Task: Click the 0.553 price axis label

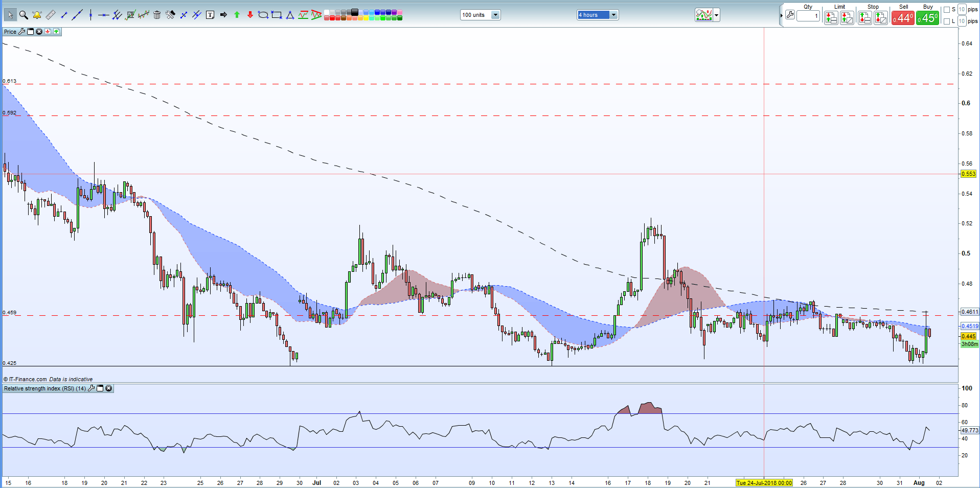Action: coord(969,174)
